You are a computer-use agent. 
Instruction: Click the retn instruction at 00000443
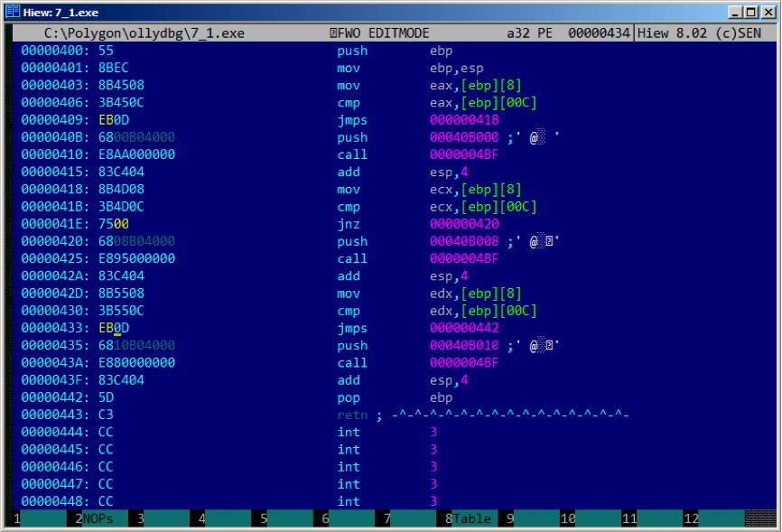tap(352, 415)
